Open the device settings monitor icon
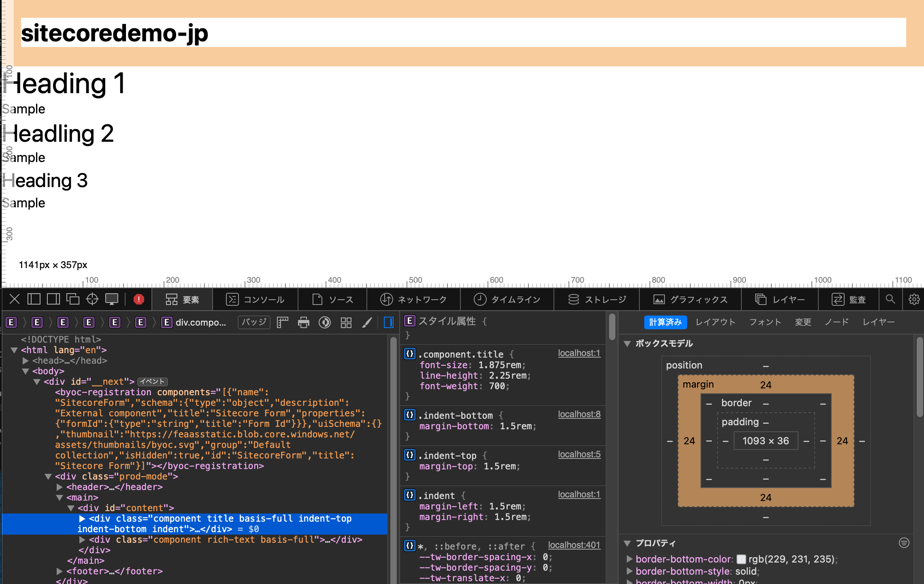 (x=112, y=299)
